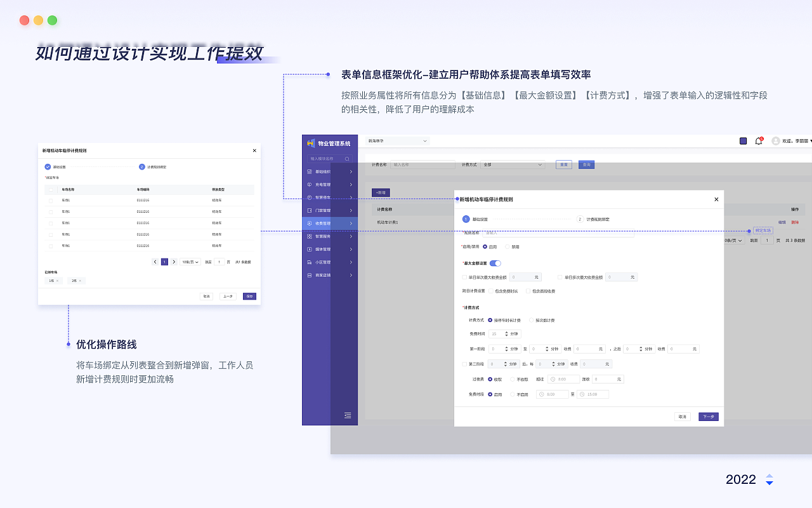Open 商家店铺 in the sidebar

tap(330, 276)
